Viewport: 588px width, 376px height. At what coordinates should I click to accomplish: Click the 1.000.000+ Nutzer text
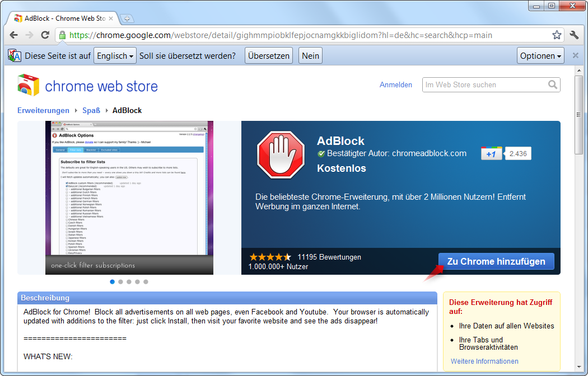click(278, 267)
